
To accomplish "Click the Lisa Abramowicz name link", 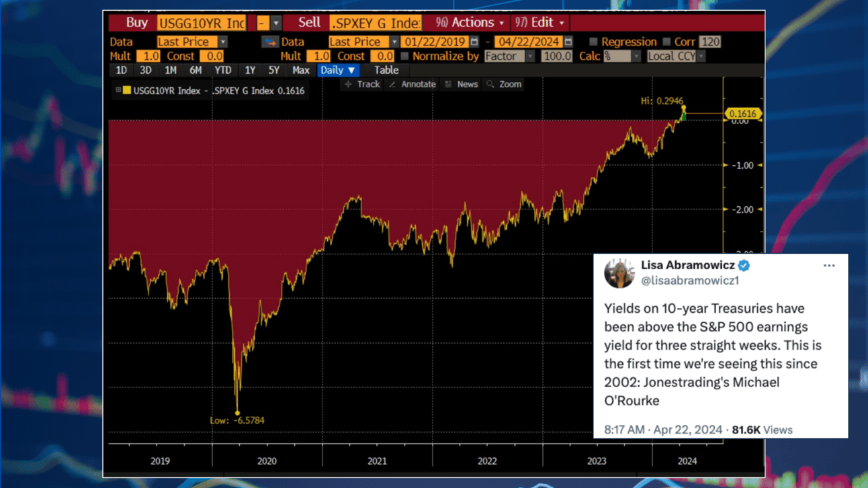I will tap(688, 265).
